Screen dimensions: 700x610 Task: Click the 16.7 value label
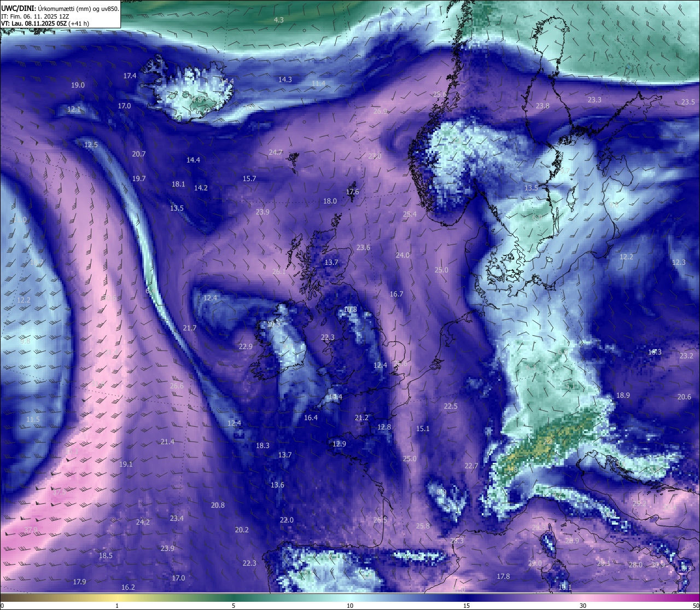tap(396, 294)
